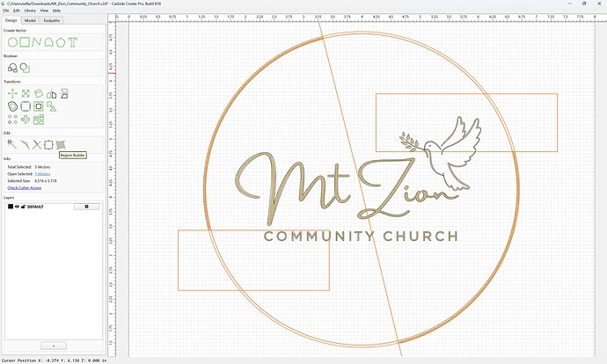The height and width of the screenshot is (364, 607).
Task: Activate the Move transform tool
Action: (12, 93)
